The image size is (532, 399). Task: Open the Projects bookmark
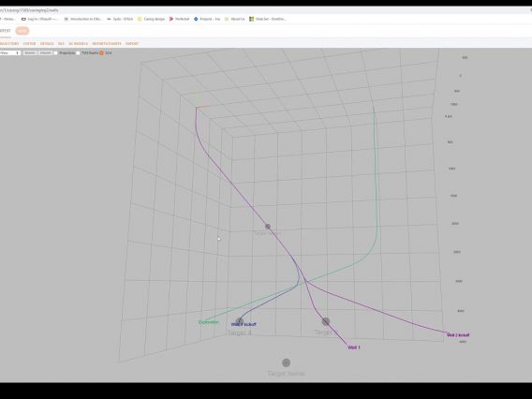click(x=207, y=19)
